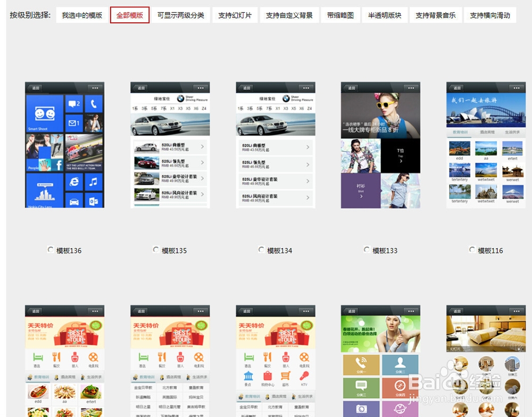Image resolution: width=532 pixels, height=417 pixels.
Task: Click the 支持背景音乐 filter button
Action: (x=436, y=15)
